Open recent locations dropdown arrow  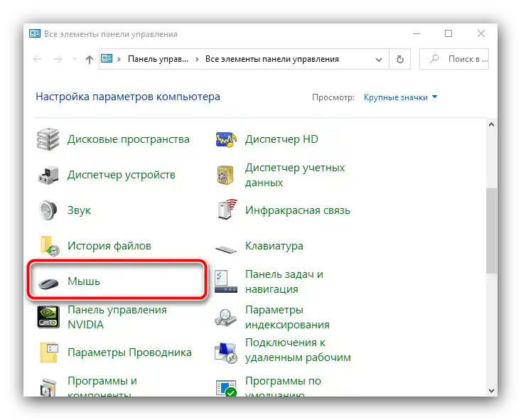tap(75, 59)
